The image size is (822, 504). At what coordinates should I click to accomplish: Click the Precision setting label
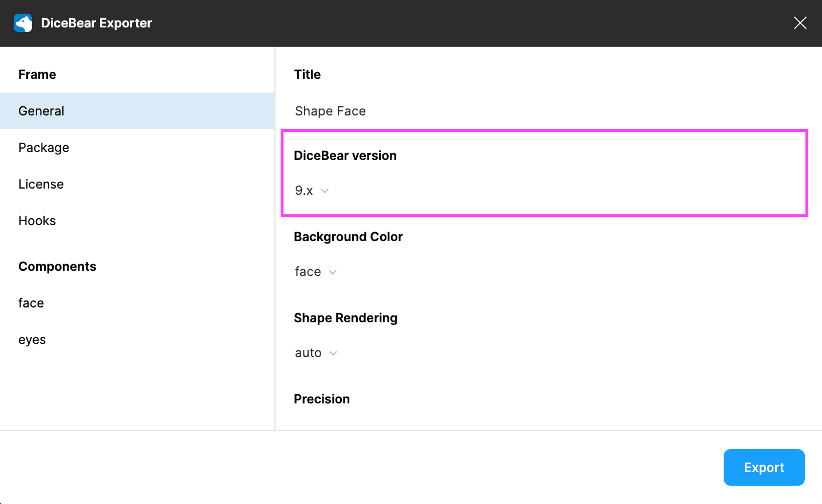pyautogui.click(x=321, y=398)
